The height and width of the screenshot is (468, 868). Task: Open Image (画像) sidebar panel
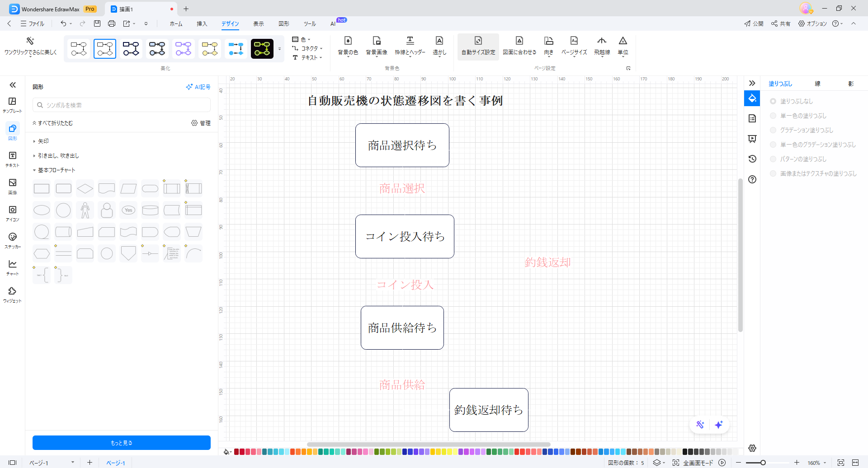click(x=13, y=186)
